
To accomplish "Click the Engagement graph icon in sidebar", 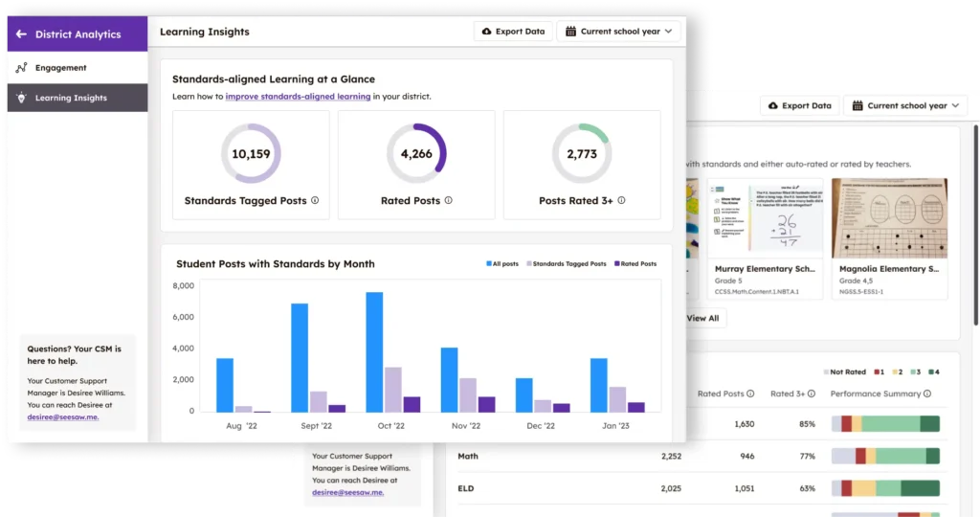I will point(21,68).
